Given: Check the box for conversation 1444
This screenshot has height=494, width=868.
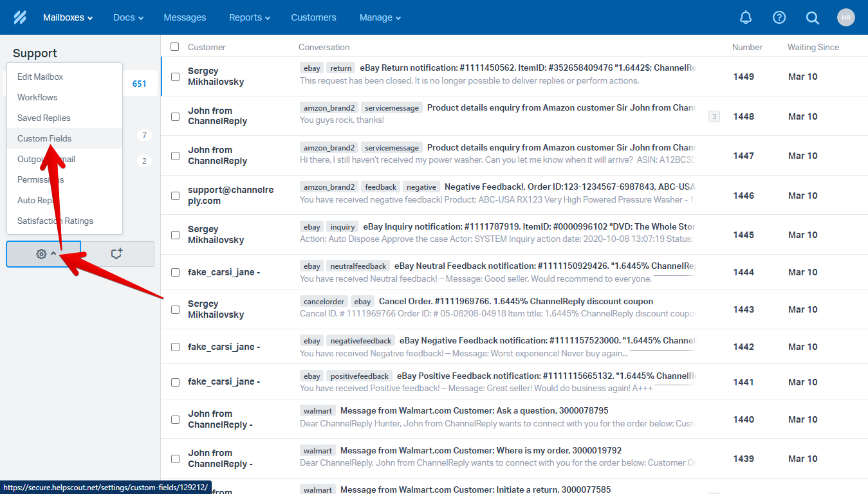Looking at the screenshot, I should pyautogui.click(x=175, y=272).
